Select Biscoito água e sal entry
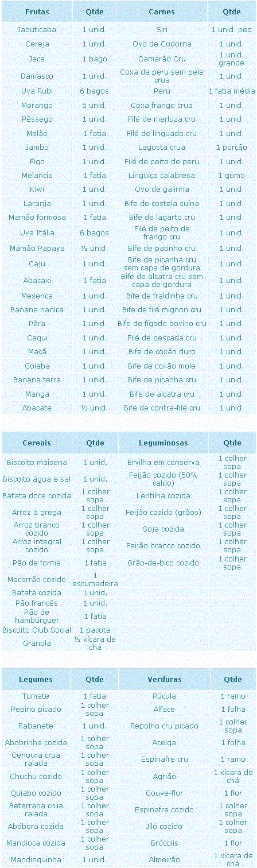Screen dimensions: 257x868 (x=37, y=479)
